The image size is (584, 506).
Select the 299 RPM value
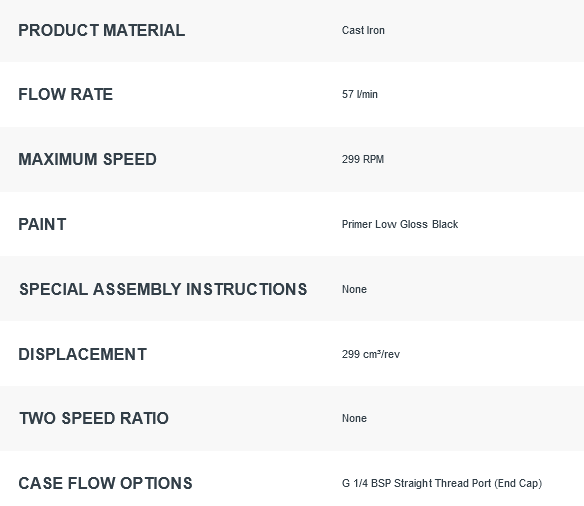tap(363, 159)
